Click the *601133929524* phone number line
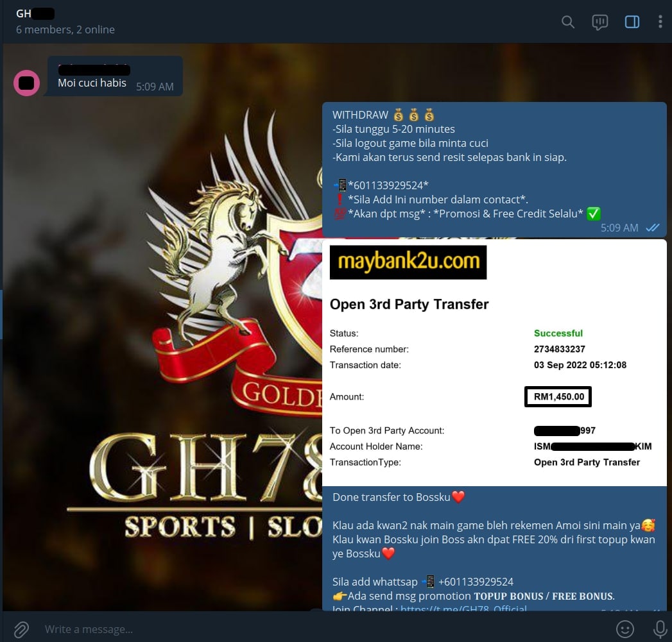This screenshot has height=642, width=672. (x=388, y=185)
